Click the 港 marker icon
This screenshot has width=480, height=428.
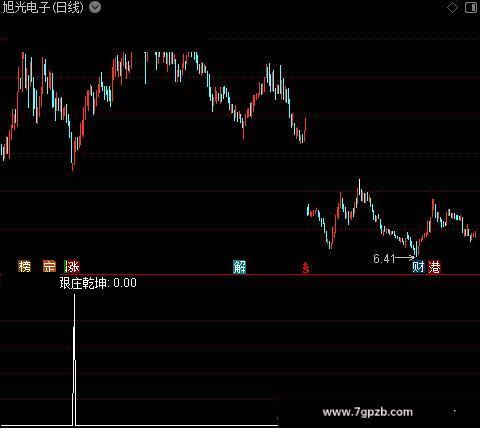pyautogui.click(x=434, y=267)
